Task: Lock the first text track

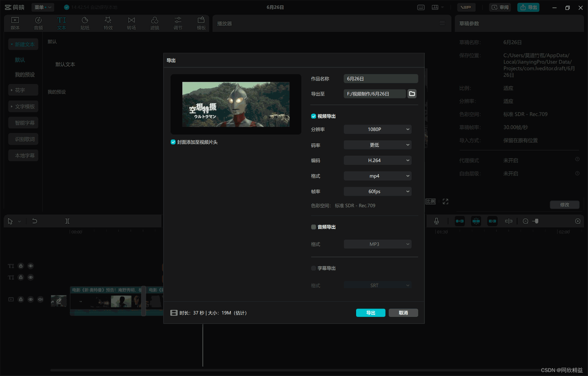Action: (21, 266)
